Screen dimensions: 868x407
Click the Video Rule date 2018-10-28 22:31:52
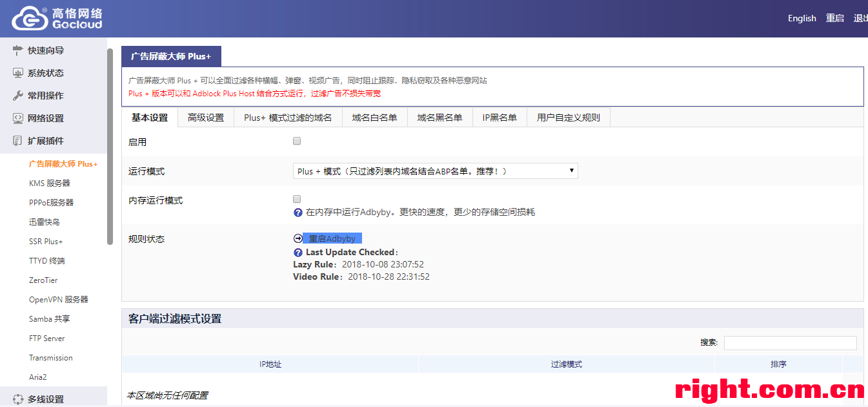tap(389, 277)
